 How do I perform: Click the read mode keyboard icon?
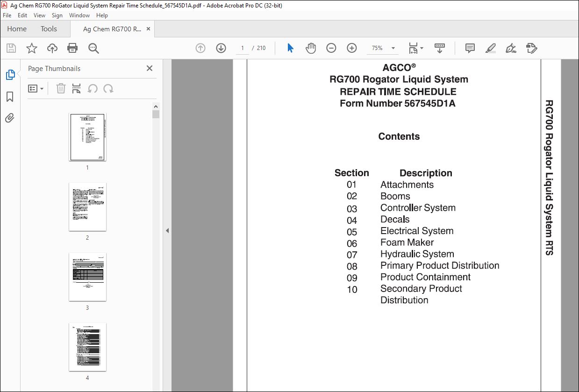(439, 48)
